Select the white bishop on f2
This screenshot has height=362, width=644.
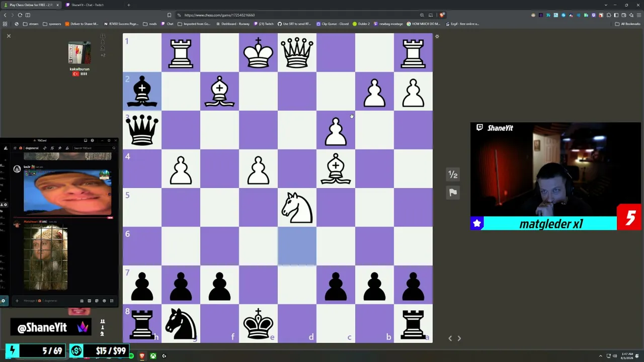pos(219,91)
